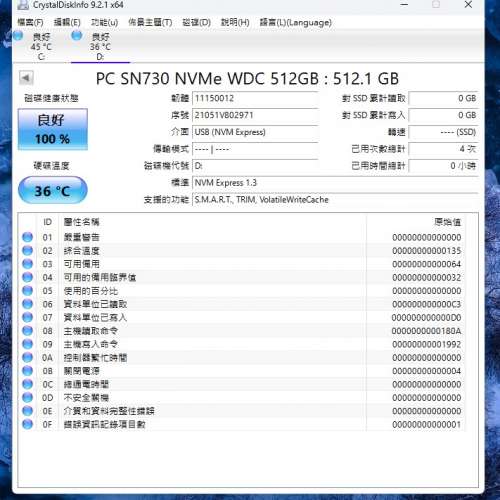Click the standard field NVM Express 1.3
This screenshot has width=500, height=500.
point(335,183)
